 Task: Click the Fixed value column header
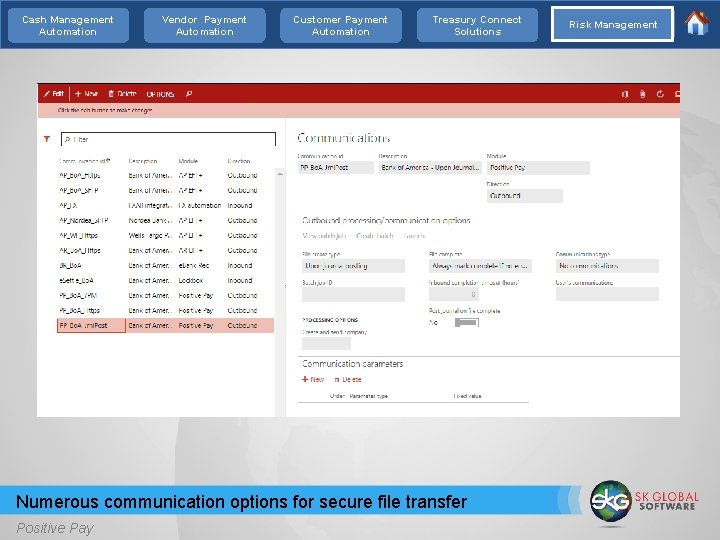pos(467,396)
